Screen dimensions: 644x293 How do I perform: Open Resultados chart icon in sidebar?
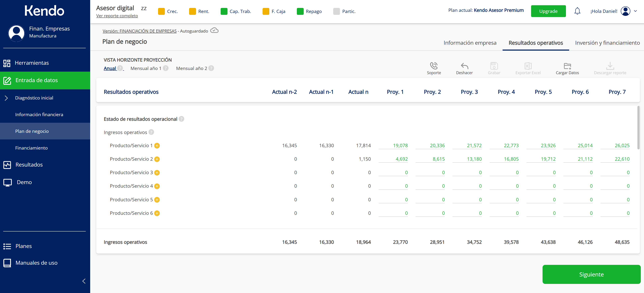tap(7, 165)
